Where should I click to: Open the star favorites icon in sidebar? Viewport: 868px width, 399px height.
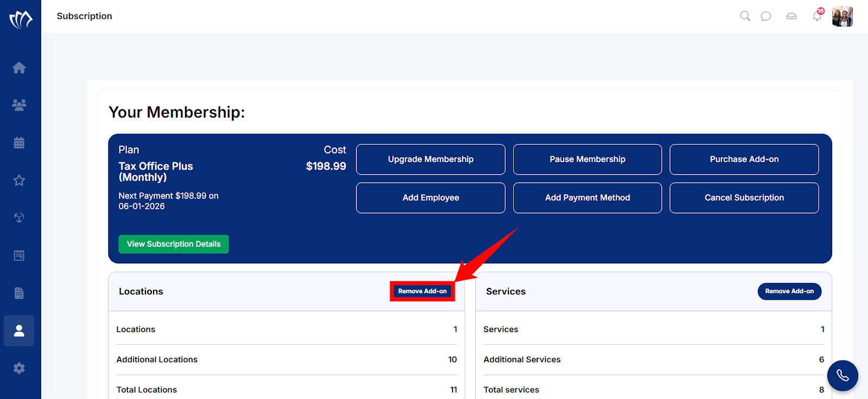click(19, 181)
